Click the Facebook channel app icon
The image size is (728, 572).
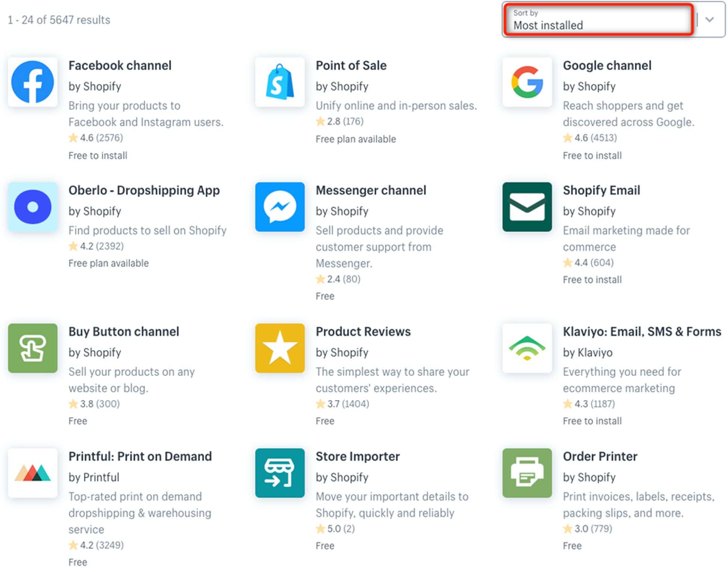(x=33, y=82)
